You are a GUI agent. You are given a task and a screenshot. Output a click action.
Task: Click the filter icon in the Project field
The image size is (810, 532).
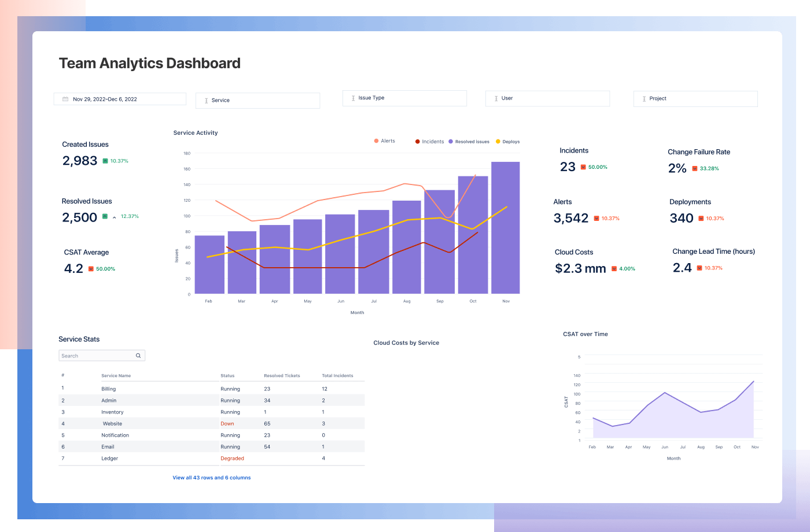(643, 98)
